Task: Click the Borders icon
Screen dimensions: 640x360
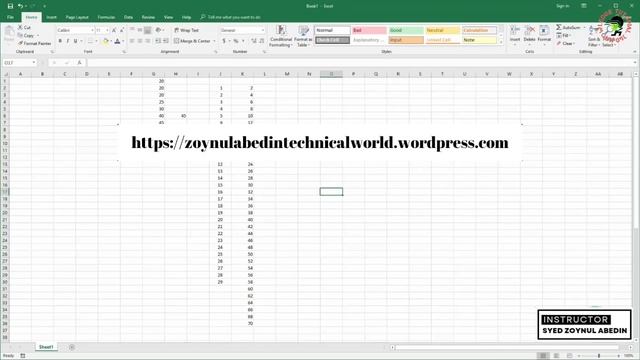Action: coord(90,41)
